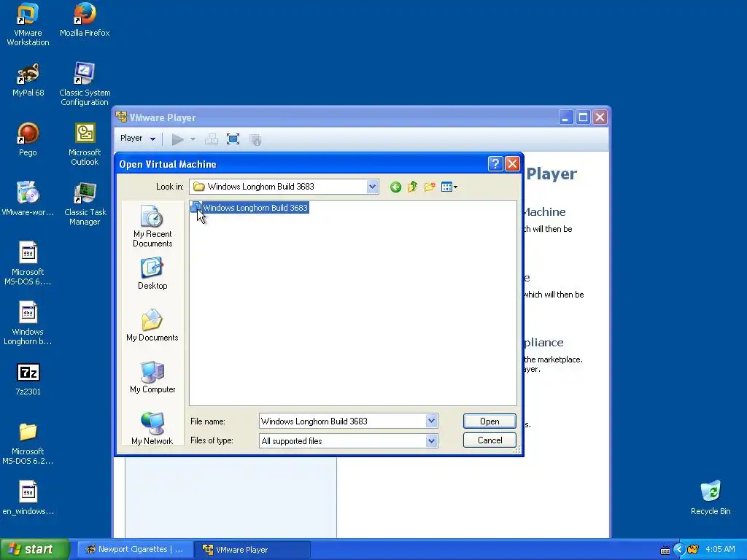Viewport: 747px width, 560px height.
Task: Go to My Documents in dialog places bar
Action: coord(152,326)
